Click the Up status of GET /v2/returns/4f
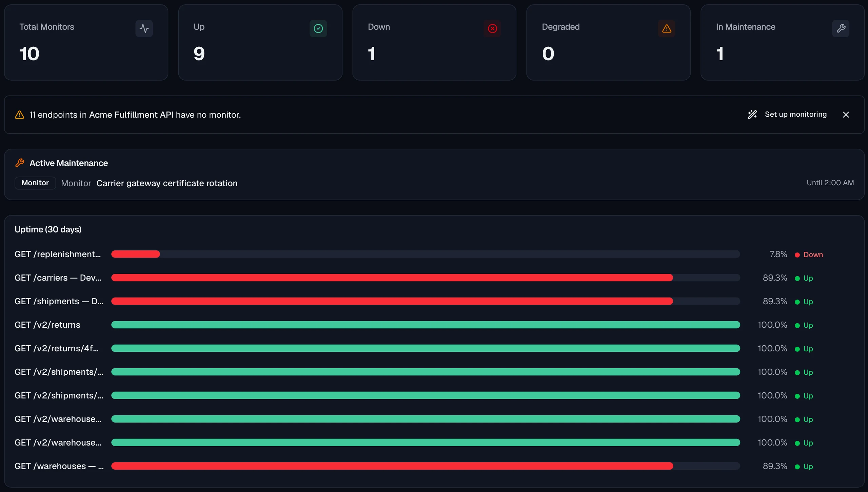 coord(804,349)
